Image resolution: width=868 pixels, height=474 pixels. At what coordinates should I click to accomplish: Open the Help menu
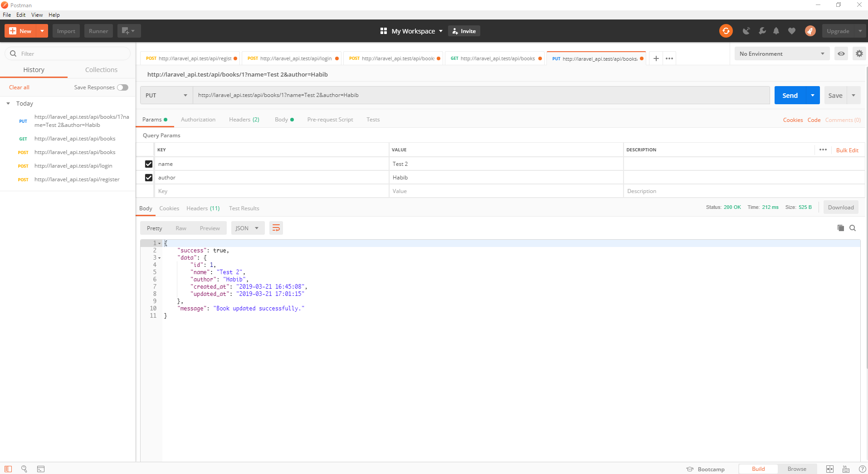(x=54, y=15)
